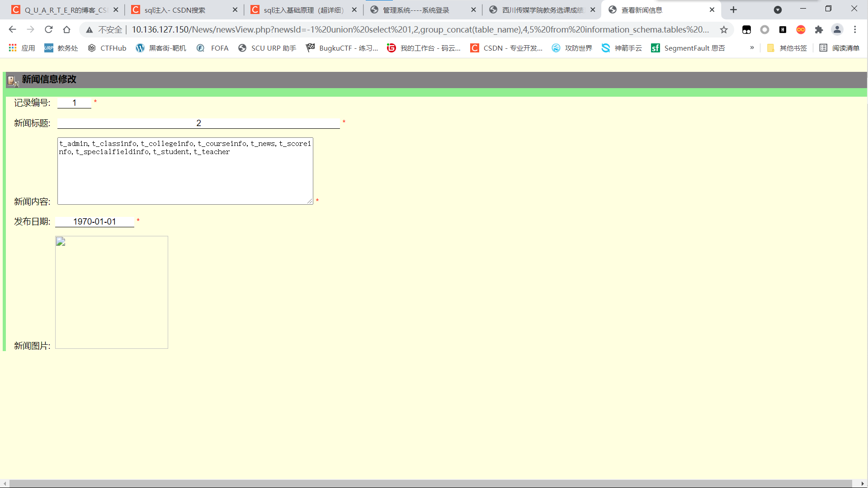Close the 管理系统 login tab

click(473, 9)
